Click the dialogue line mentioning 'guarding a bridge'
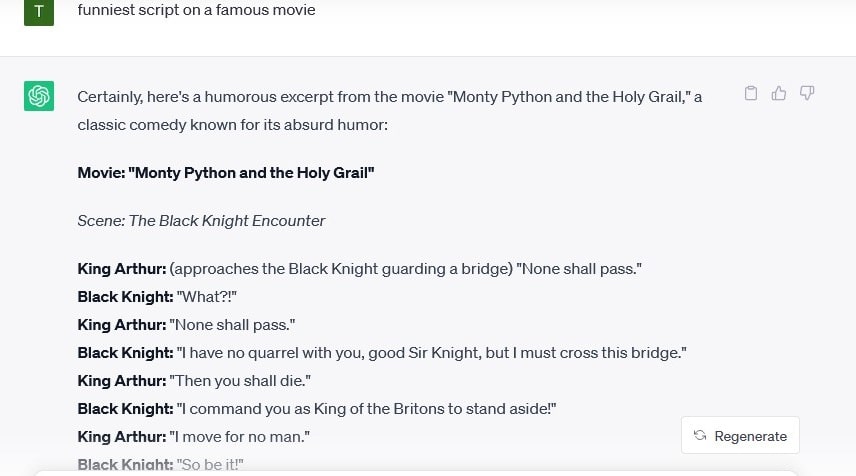 coord(360,269)
